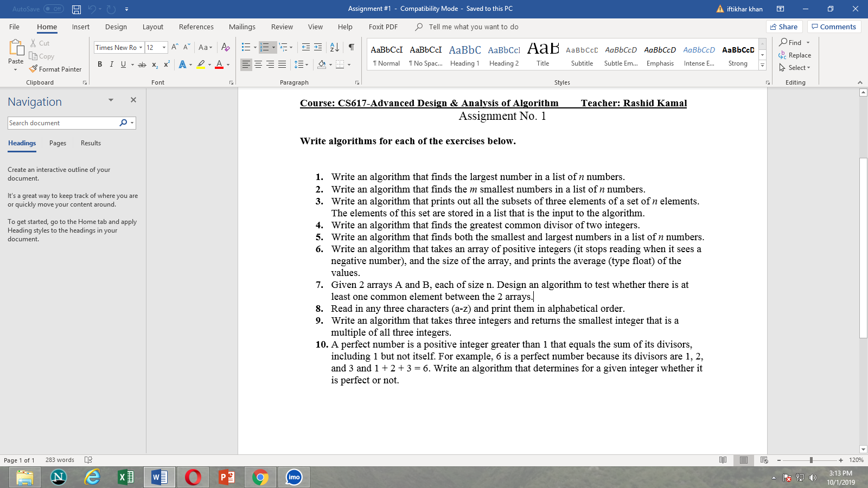Apply text highlight color
The width and height of the screenshot is (868, 488).
(200, 65)
